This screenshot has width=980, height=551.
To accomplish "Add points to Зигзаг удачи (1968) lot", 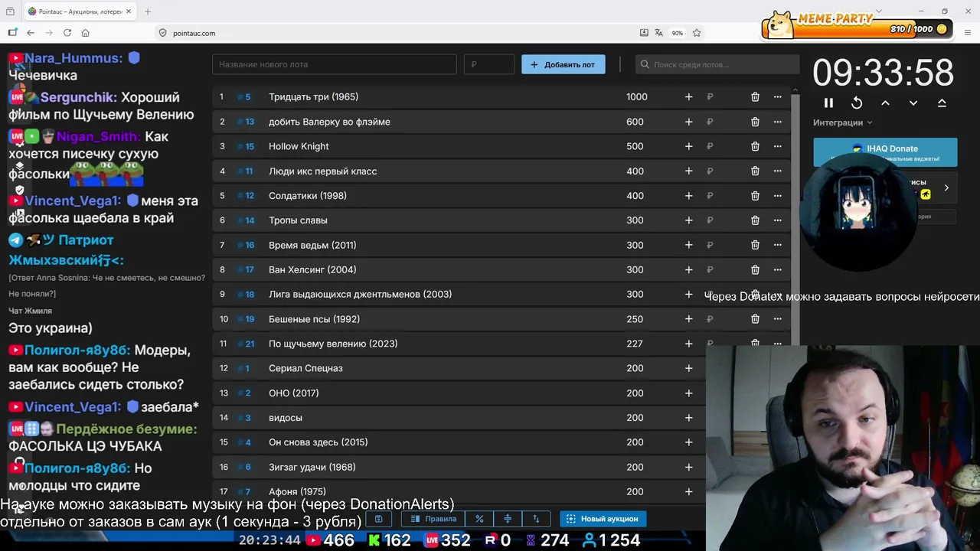I will click(688, 467).
